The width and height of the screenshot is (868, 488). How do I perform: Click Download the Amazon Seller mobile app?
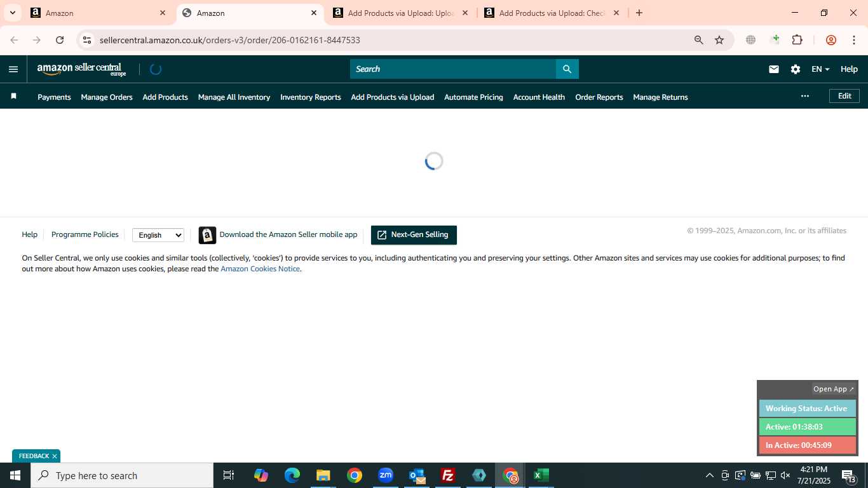(x=288, y=234)
